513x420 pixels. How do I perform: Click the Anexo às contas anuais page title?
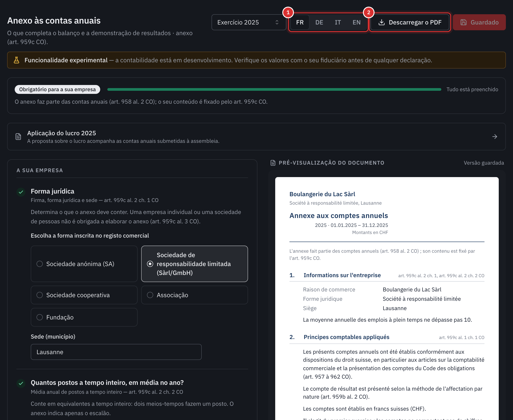54,20
